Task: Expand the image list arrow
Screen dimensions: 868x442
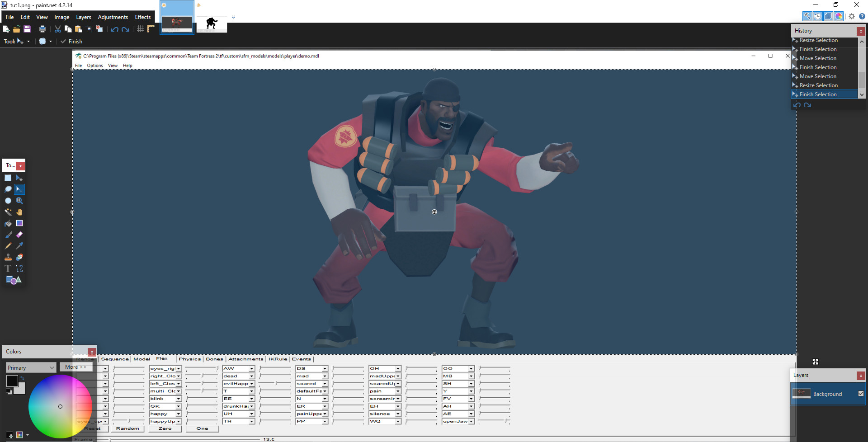Action: [233, 17]
